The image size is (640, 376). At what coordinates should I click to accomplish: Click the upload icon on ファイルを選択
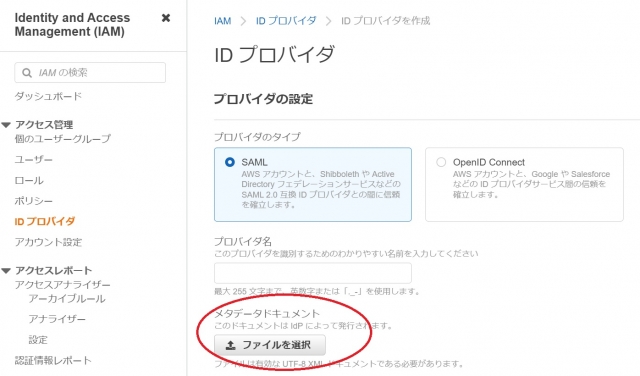[x=231, y=345]
